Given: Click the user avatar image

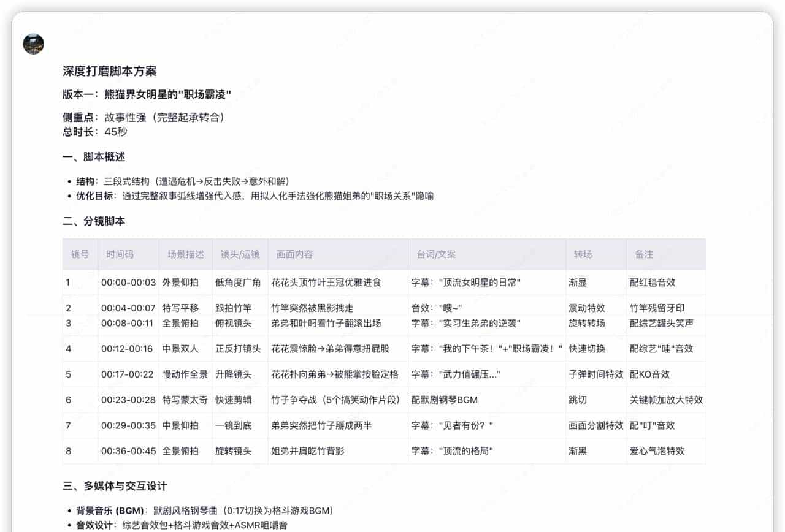Looking at the screenshot, I should [x=33, y=44].
